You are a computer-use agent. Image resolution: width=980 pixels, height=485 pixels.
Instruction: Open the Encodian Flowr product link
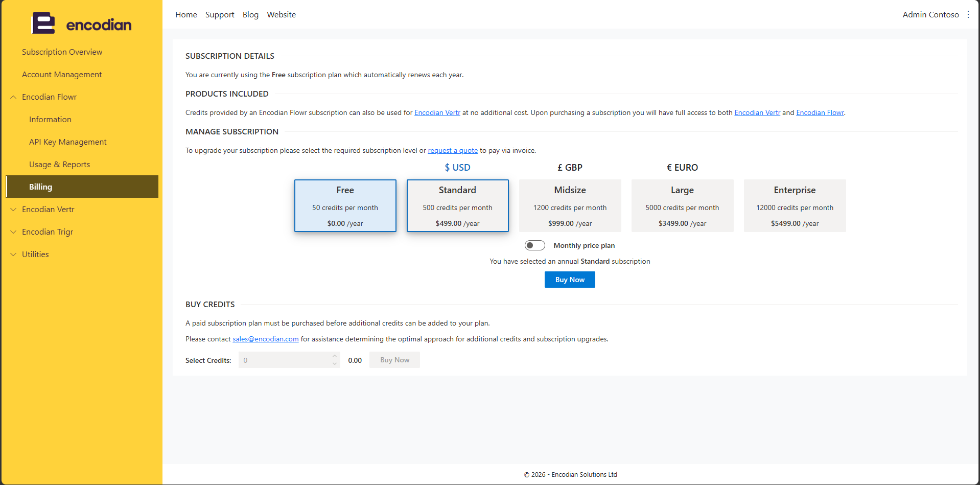click(820, 113)
